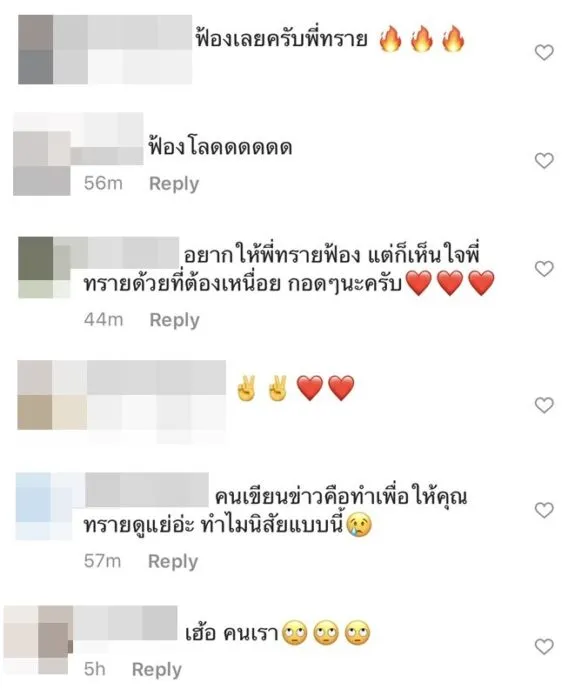Image resolution: width=588 pixels, height=696 pixels.
Task: Like the comment ending with crying emoji
Action: click(544, 510)
